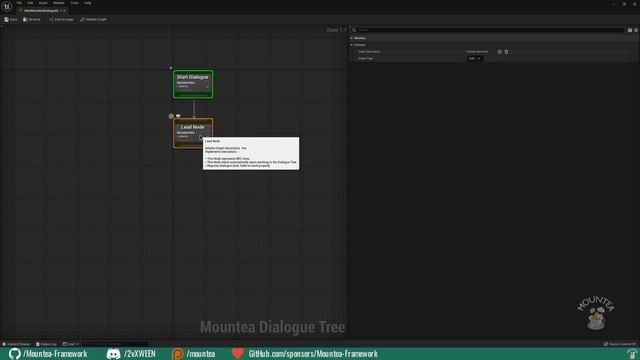Screen dimensions: 640x360
Task: Open the Output Log
Action: (x=46, y=344)
